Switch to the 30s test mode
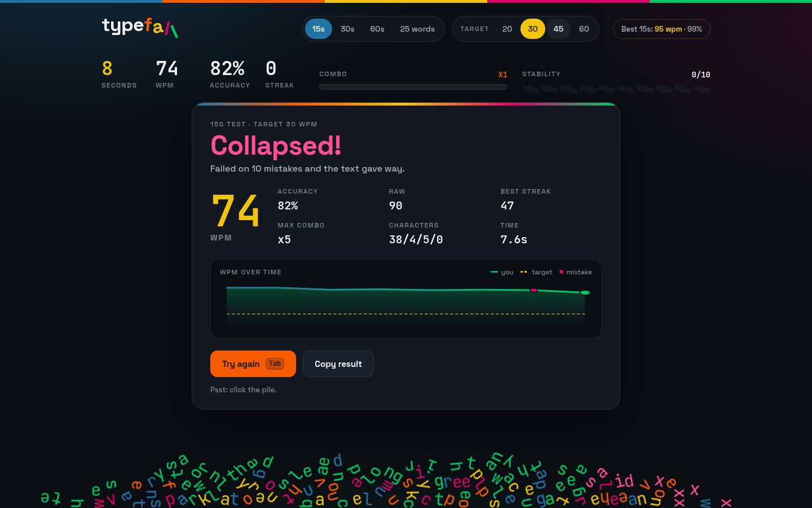812x508 pixels. click(347, 29)
